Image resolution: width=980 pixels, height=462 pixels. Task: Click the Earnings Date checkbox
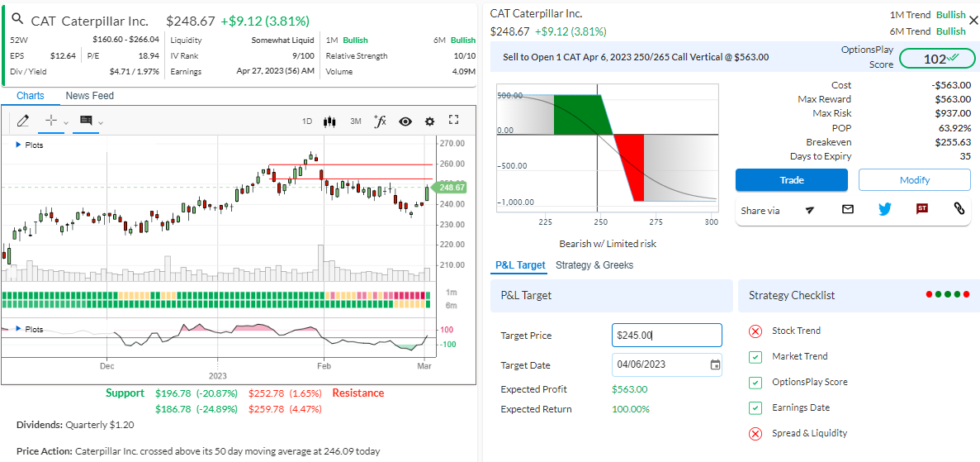click(755, 408)
